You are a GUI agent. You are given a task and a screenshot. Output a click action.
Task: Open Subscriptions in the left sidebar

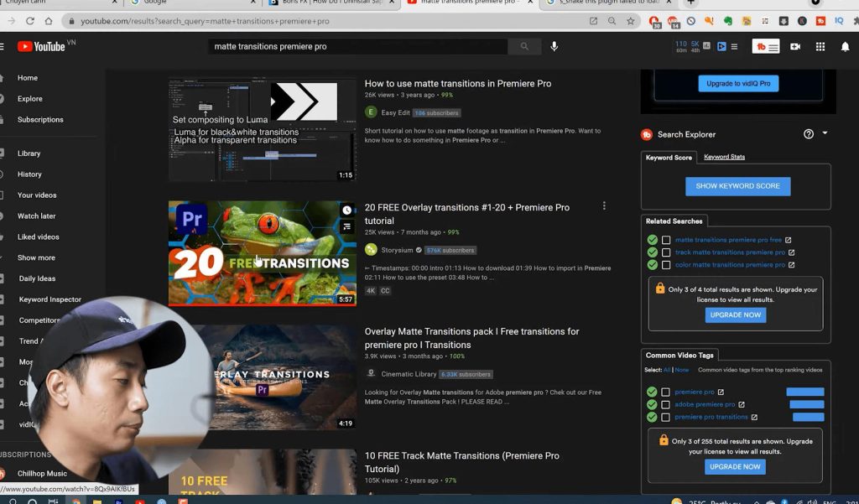pos(40,120)
